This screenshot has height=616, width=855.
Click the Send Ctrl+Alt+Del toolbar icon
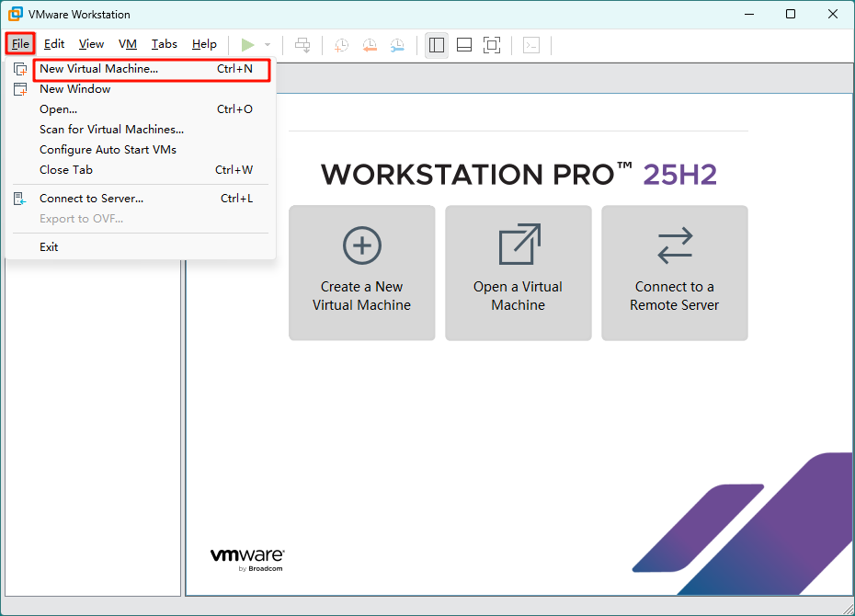click(x=302, y=45)
